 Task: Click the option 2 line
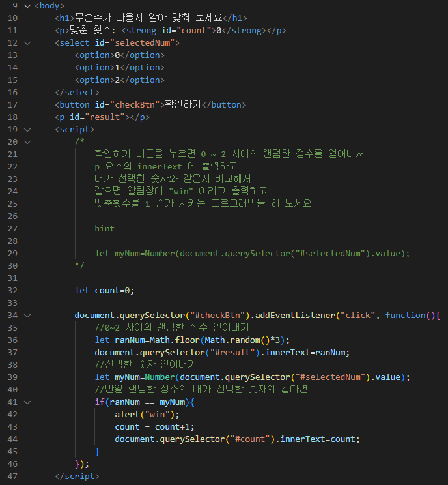tap(120, 80)
